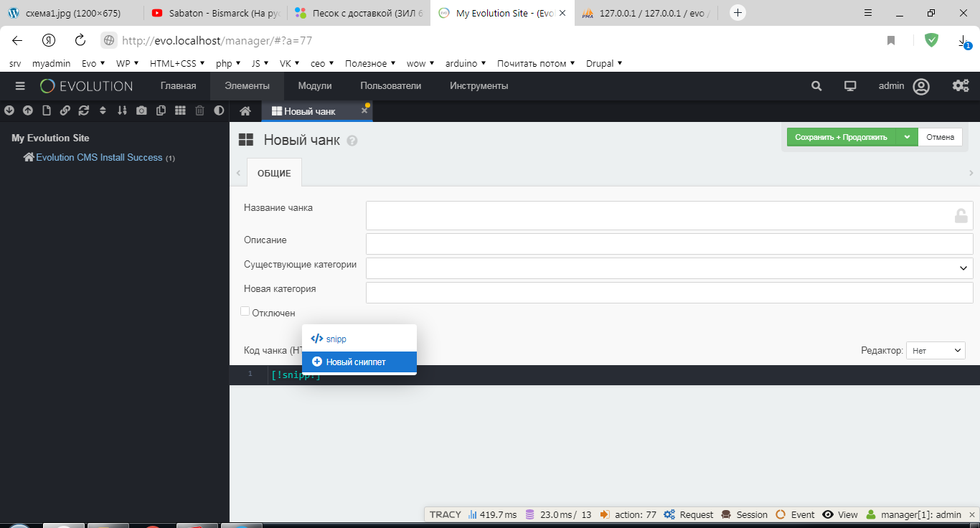The height and width of the screenshot is (528, 980).
Task: Expand arrow beside Сохранить + Продолжить
Action: click(907, 137)
